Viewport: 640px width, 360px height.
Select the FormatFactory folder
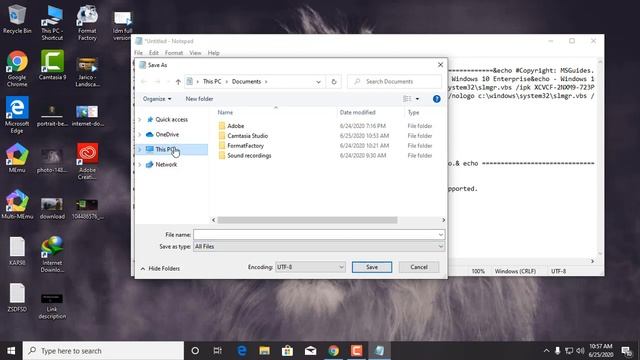(245, 146)
